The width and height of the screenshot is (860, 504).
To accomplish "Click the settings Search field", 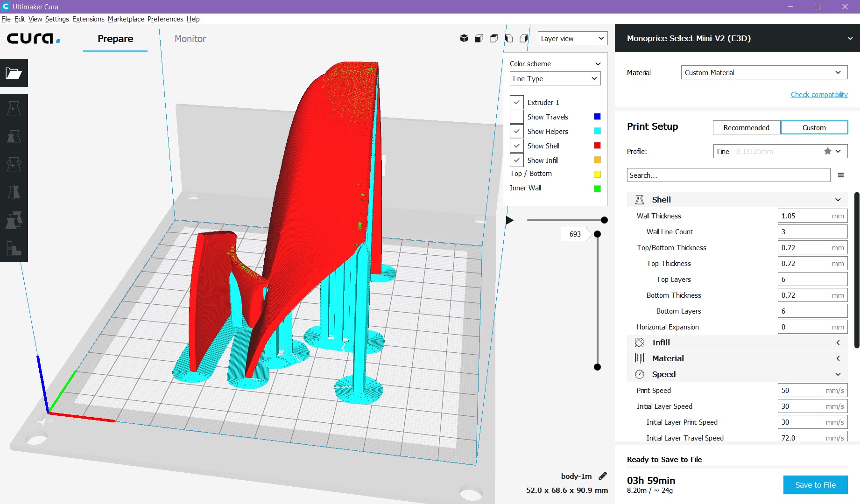I will 728,175.
